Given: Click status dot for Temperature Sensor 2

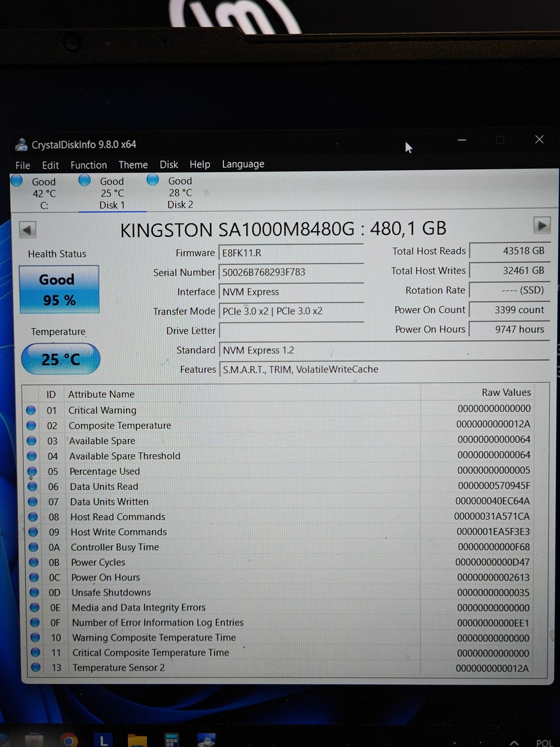Looking at the screenshot, I should coord(36,667).
